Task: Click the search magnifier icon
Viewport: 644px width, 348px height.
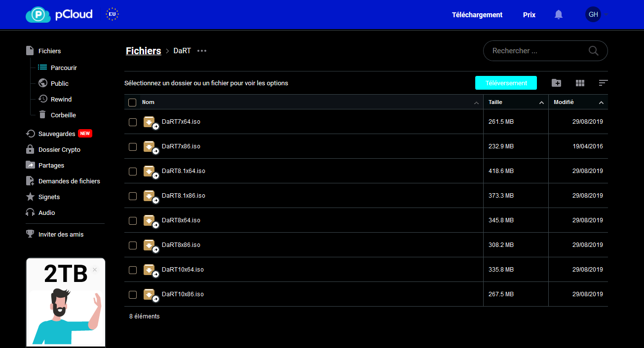Action: [x=593, y=51]
